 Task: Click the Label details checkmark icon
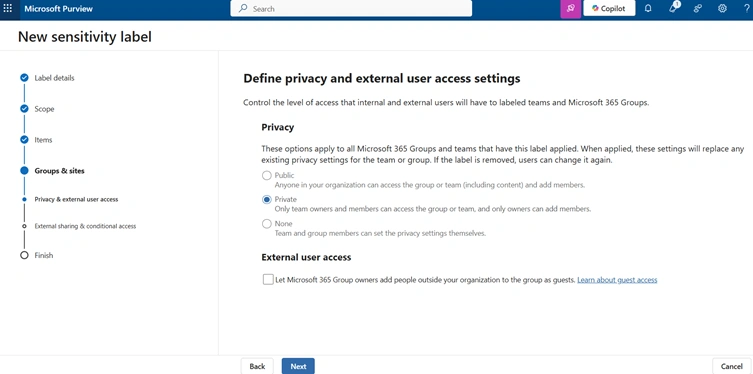click(24, 78)
